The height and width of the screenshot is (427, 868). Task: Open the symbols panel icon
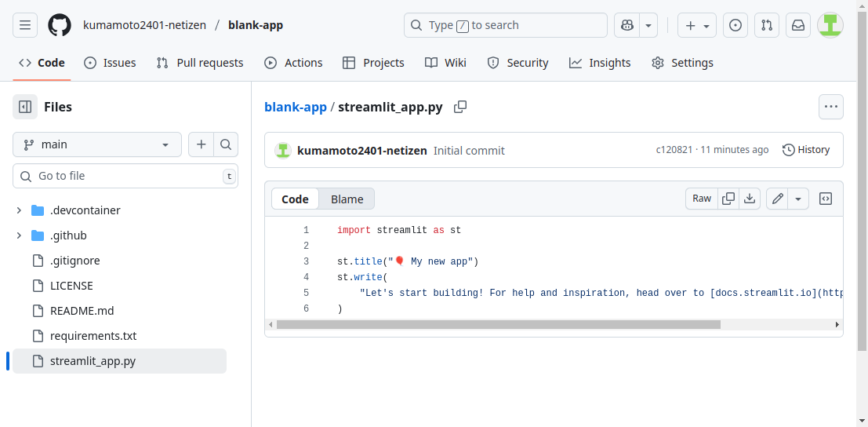(826, 199)
